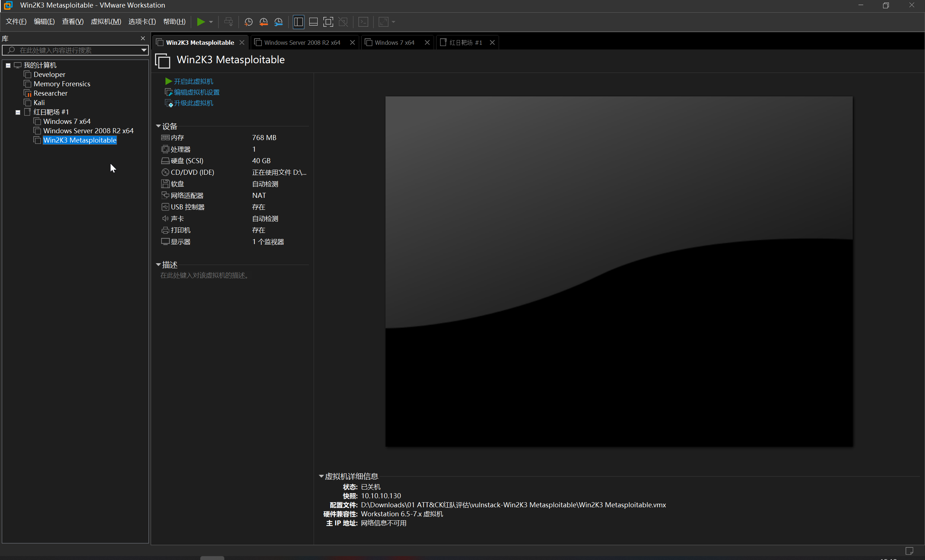This screenshot has height=560, width=925.
Task: Open the 查看(V) menu
Action: (73, 22)
